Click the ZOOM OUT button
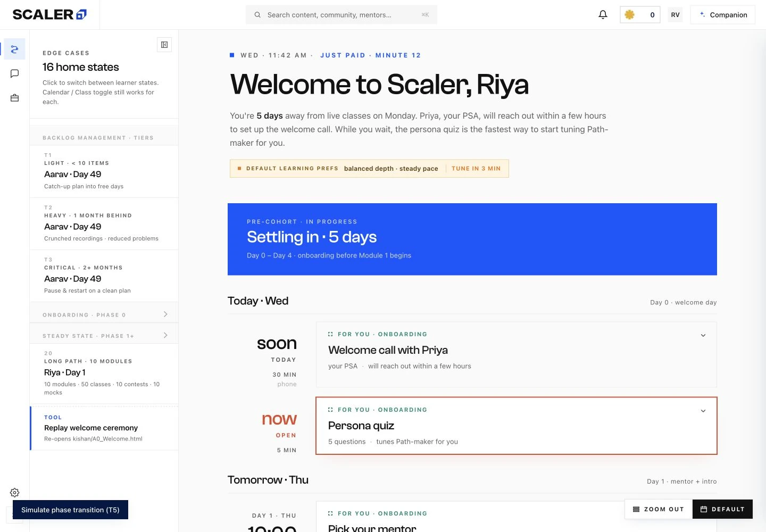This screenshot has width=766, height=532. [659, 509]
